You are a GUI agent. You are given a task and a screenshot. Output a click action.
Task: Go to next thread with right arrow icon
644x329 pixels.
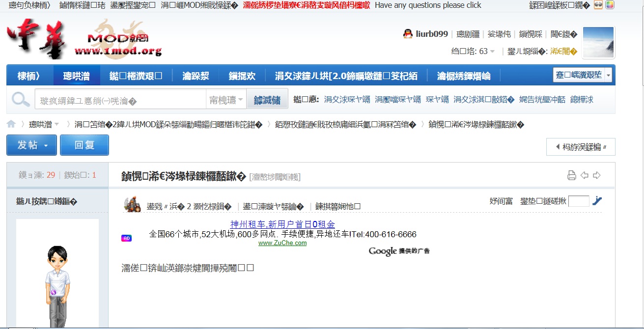(x=597, y=175)
